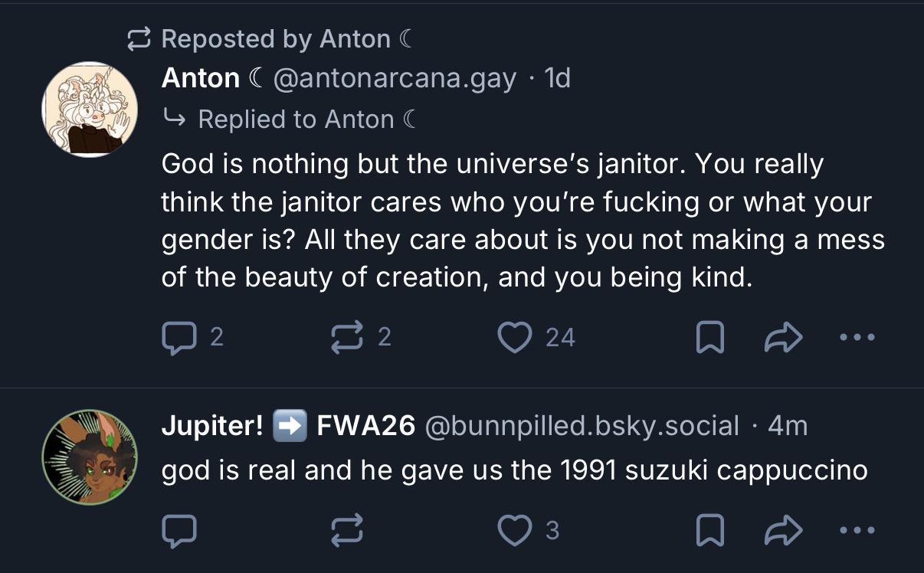Screen dimensions: 924x573
Task: Share Anton's janitor post
Action: [785, 337]
